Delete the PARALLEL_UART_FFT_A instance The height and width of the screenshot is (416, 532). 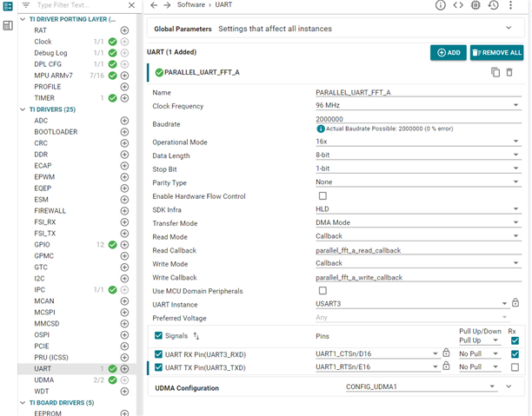point(509,72)
